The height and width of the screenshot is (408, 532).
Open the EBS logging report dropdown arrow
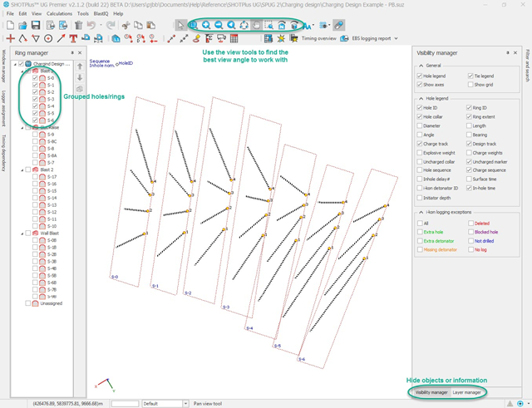coord(396,39)
